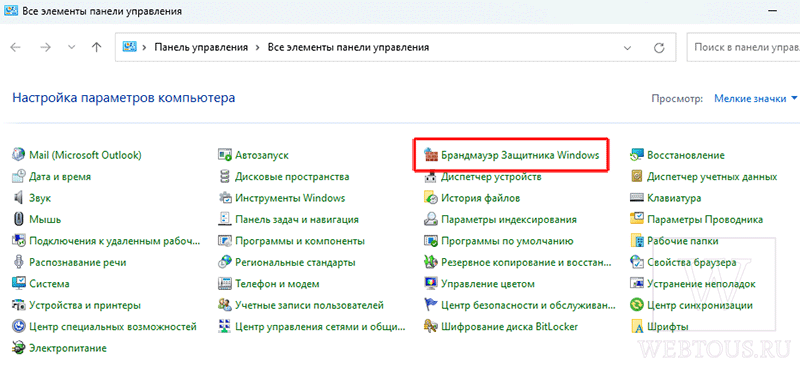Click the Центр синхронизации green icon
The image size is (800, 367).
pyautogui.click(x=636, y=305)
